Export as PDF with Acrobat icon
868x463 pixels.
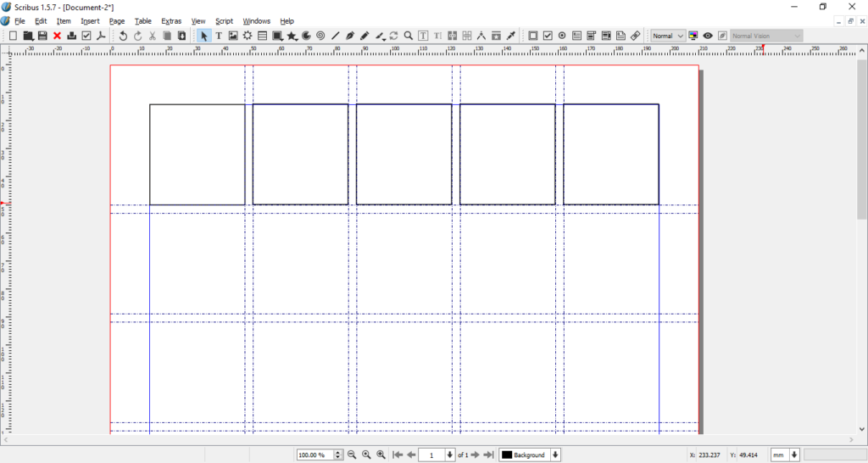pyautogui.click(x=101, y=36)
